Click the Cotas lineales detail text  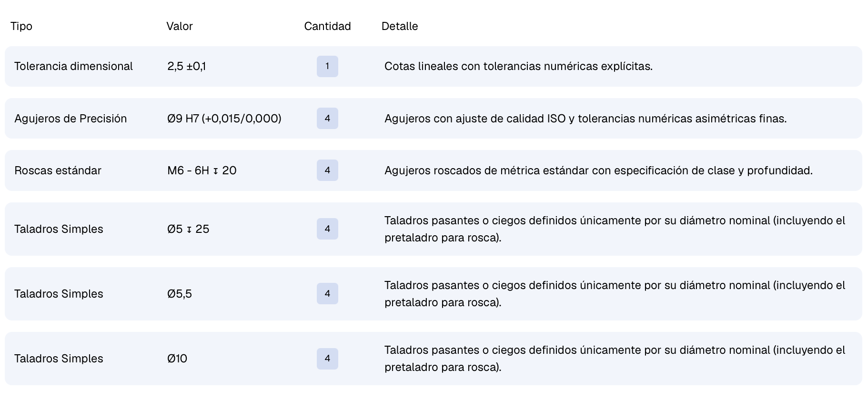[x=518, y=66]
